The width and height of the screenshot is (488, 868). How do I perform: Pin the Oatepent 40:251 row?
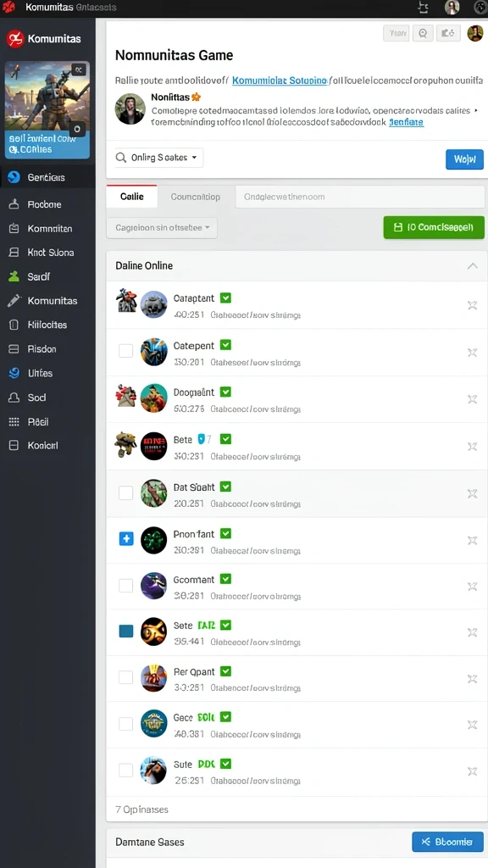coord(472,305)
